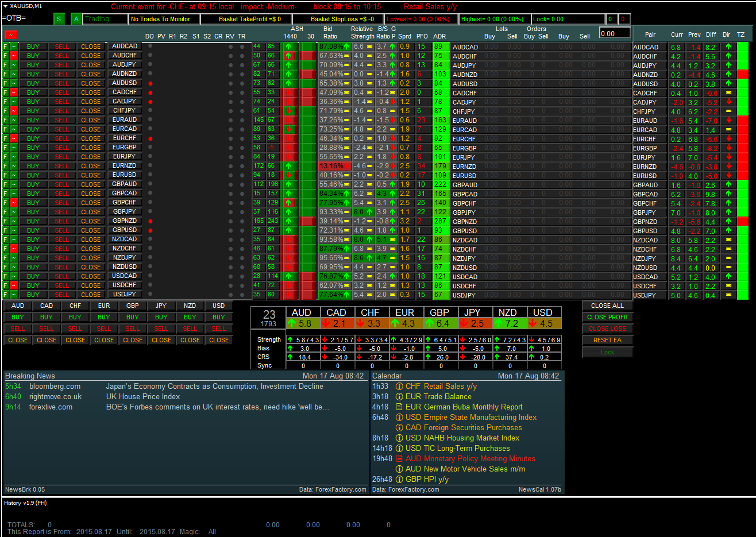
Task: Click the red TZ cell on the AUDNZD row
Action: 743,75
